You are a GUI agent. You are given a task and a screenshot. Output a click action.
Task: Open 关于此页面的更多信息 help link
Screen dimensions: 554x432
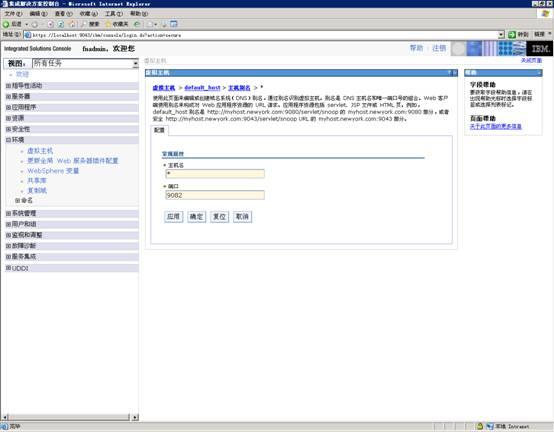[496, 126]
